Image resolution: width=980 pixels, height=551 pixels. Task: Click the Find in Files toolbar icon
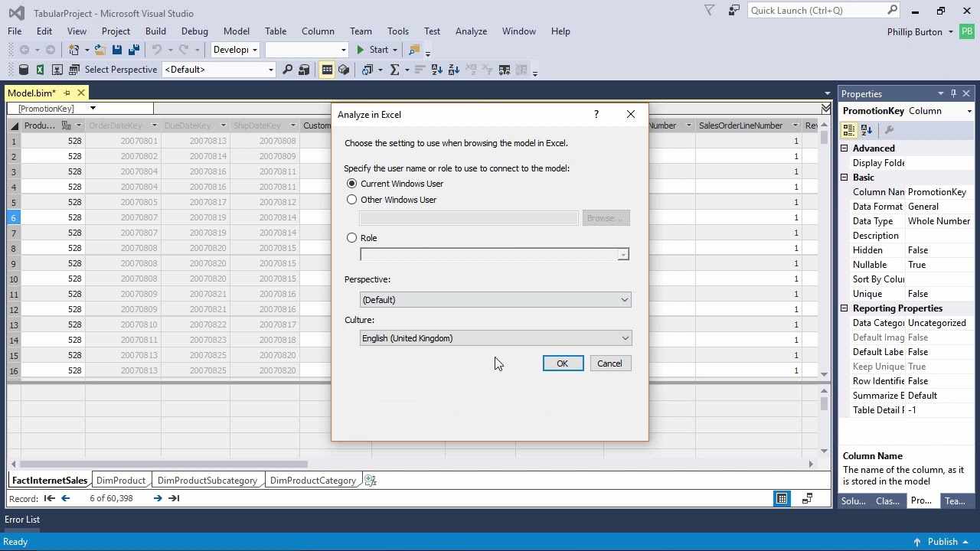[414, 50]
